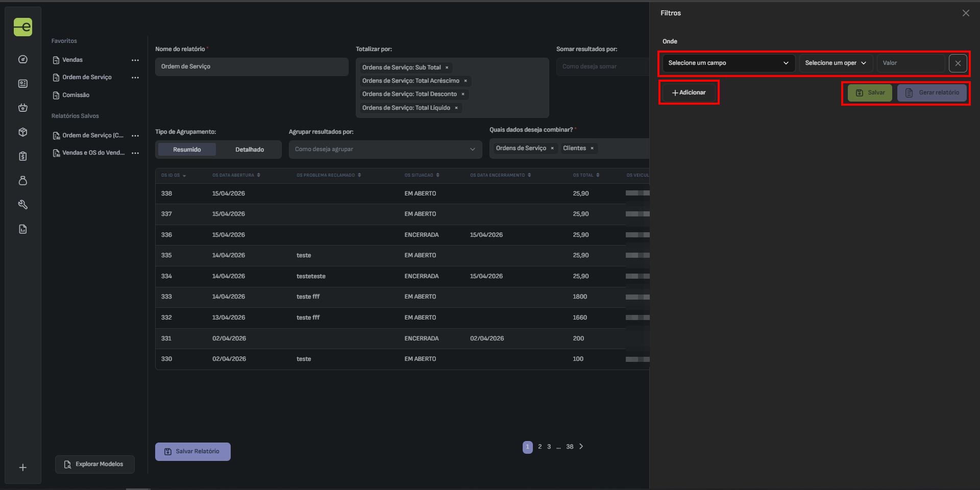Click the shopping basket sidebar icon
This screenshot has height=490, width=980.
click(x=23, y=108)
